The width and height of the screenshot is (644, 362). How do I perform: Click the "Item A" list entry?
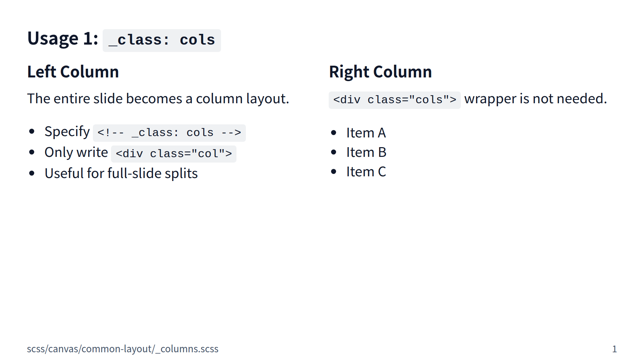pos(366,133)
